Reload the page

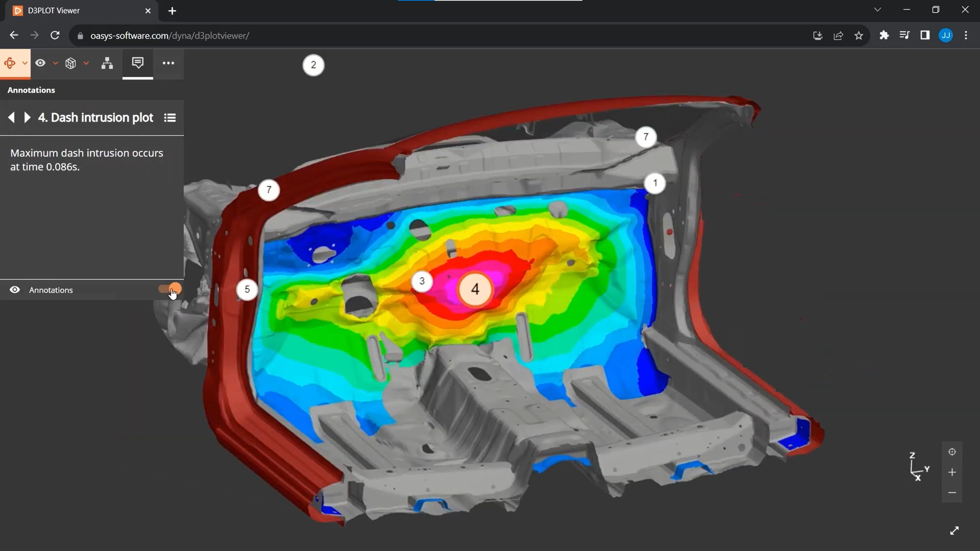(55, 35)
